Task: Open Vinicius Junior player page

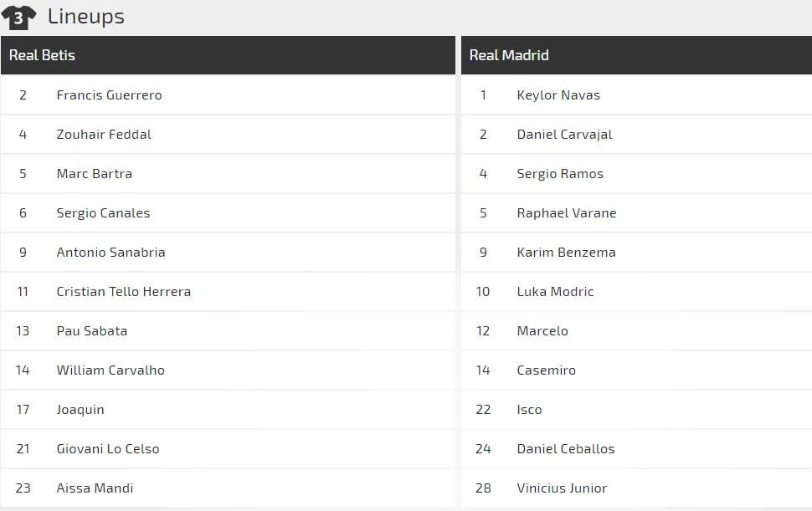Action: 563,488
